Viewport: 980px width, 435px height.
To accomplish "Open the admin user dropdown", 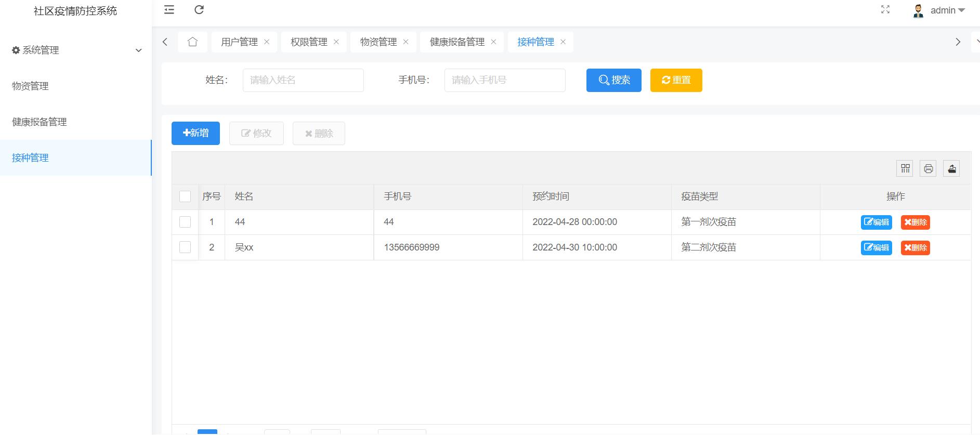I will (x=947, y=10).
